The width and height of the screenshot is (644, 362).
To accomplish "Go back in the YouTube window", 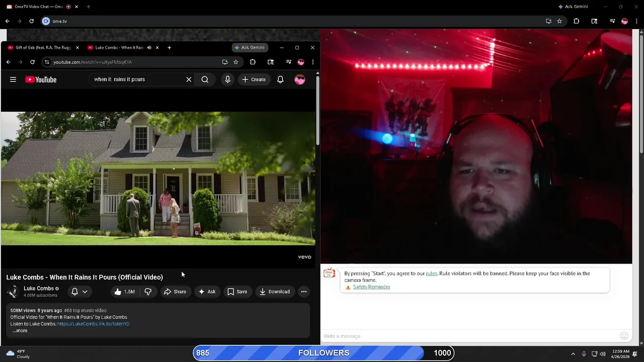I will [x=8, y=62].
